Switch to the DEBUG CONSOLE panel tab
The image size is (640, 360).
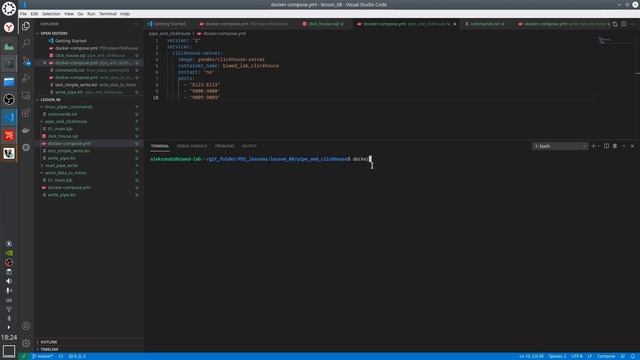tap(192, 146)
